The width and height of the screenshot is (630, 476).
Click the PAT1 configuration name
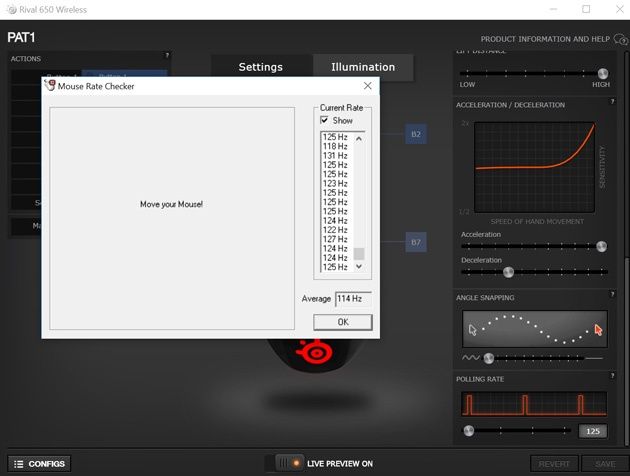pos(21,38)
